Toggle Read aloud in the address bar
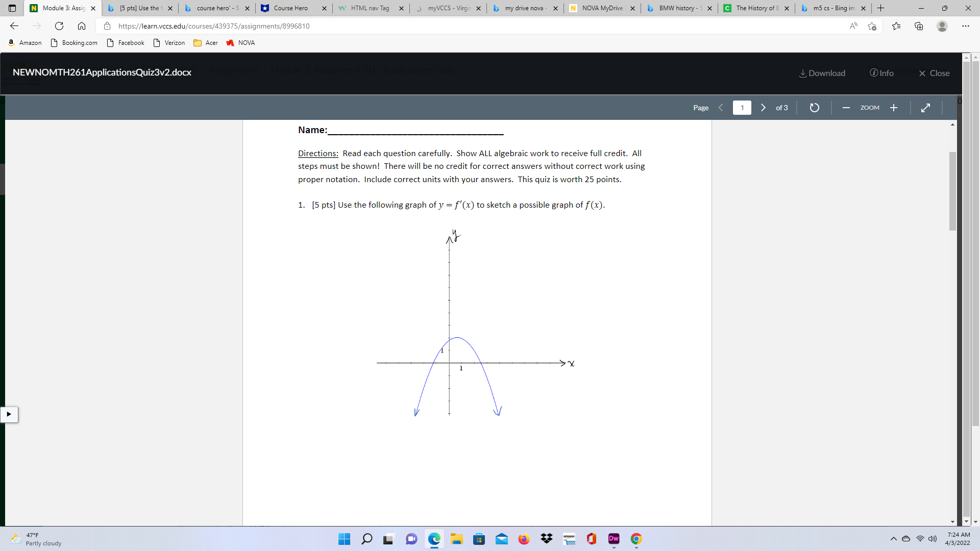This screenshot has width=980, height=551. pyautogui.click(x=853, y=26)
